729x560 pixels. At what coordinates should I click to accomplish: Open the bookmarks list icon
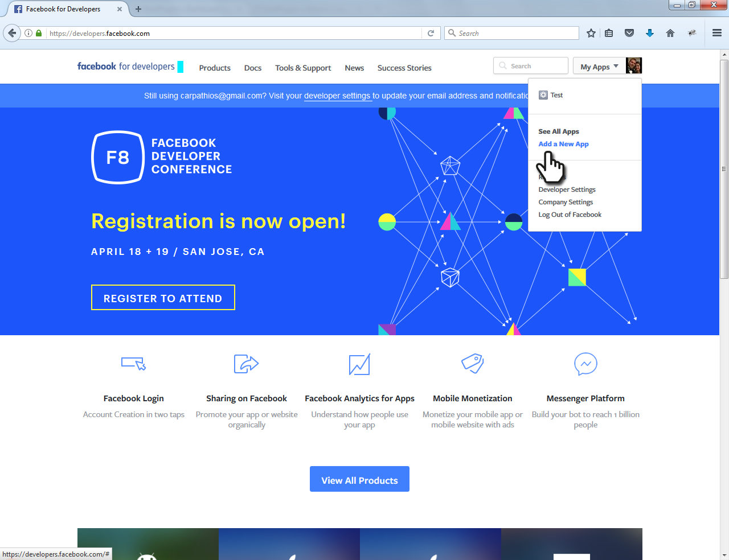(x=609, y=33)
